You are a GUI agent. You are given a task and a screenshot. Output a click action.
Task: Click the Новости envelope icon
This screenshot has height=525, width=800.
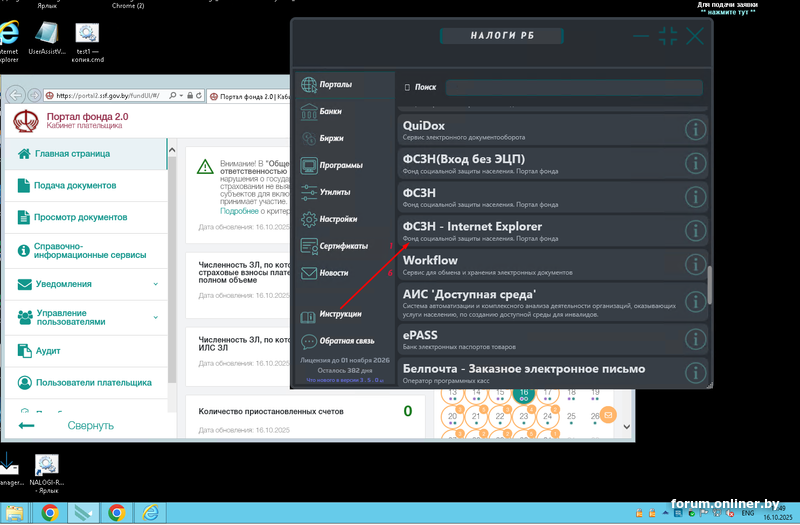(x=309, y=273)
